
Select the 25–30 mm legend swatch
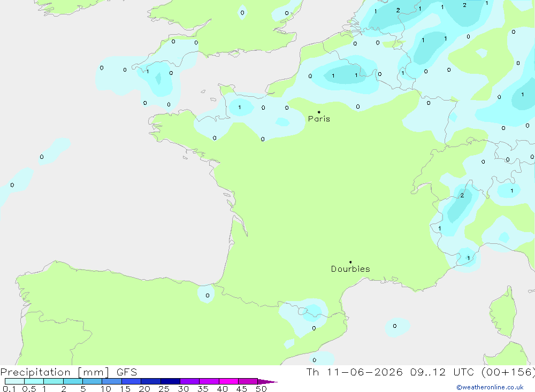click(170, 381)
